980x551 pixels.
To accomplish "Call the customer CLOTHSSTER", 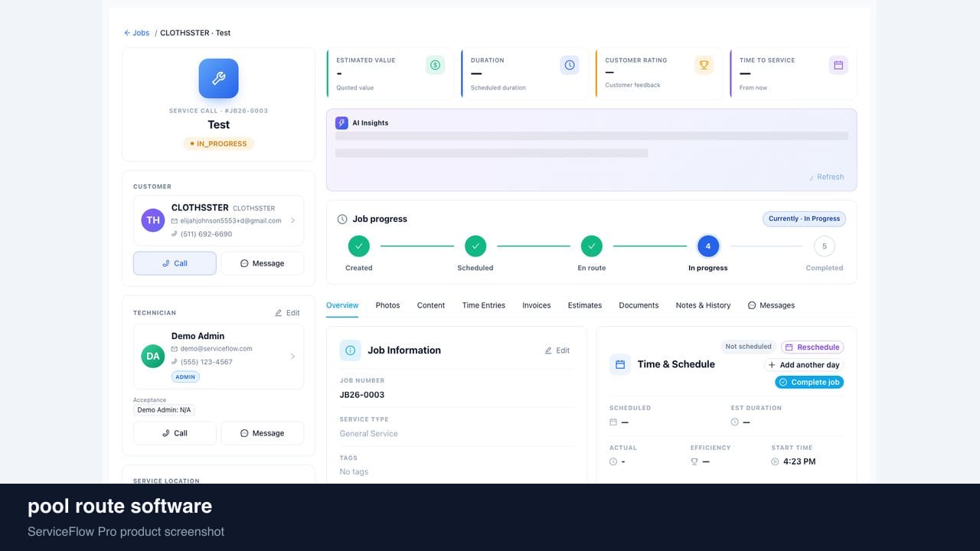I will click(x=175, y=263).
